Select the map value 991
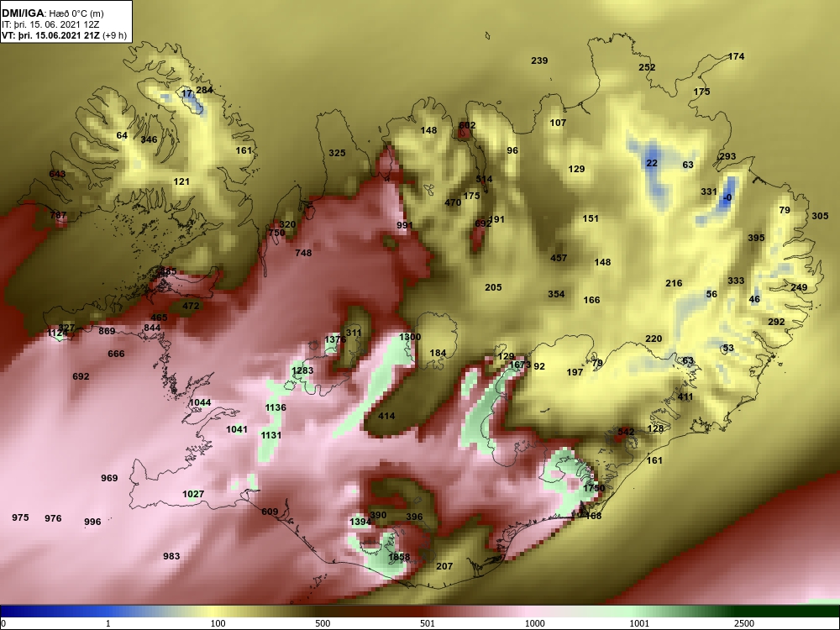 pos(405,225)
